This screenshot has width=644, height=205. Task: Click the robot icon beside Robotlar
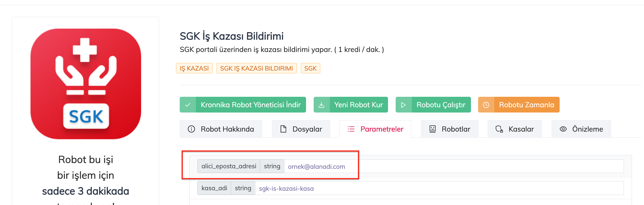click(x=432, y=129)
